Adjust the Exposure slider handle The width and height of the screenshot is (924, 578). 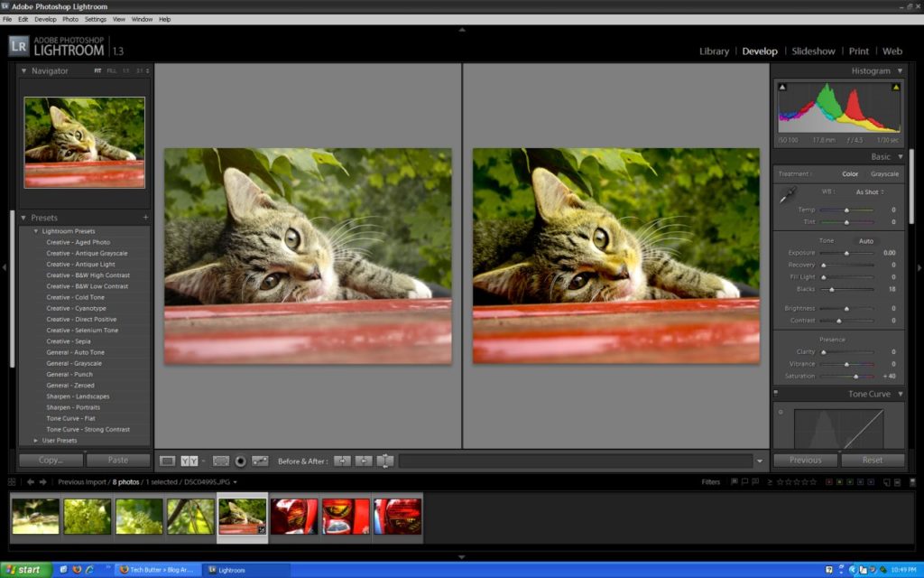click(x=846, y=253)
